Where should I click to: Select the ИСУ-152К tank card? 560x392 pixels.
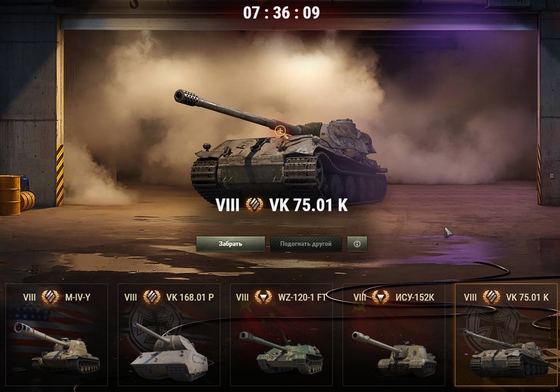click(393, 335)
